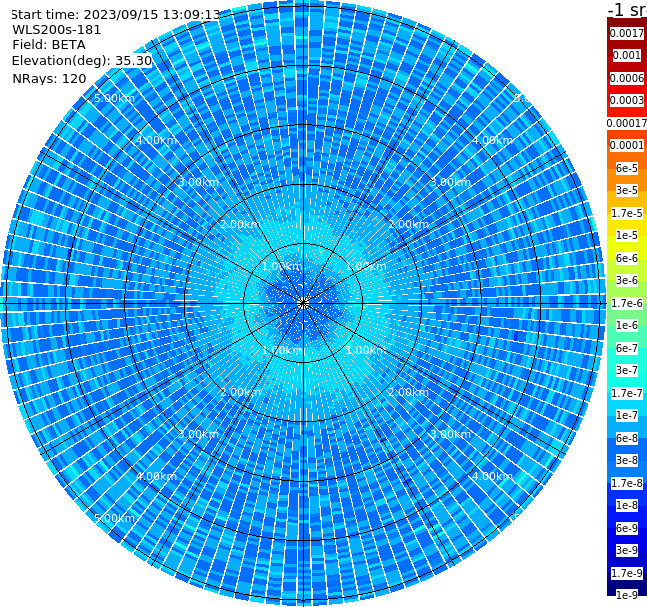Select the 1.7e-7 colorbar value
The image size is (647, 607).
tap(627, 393)
